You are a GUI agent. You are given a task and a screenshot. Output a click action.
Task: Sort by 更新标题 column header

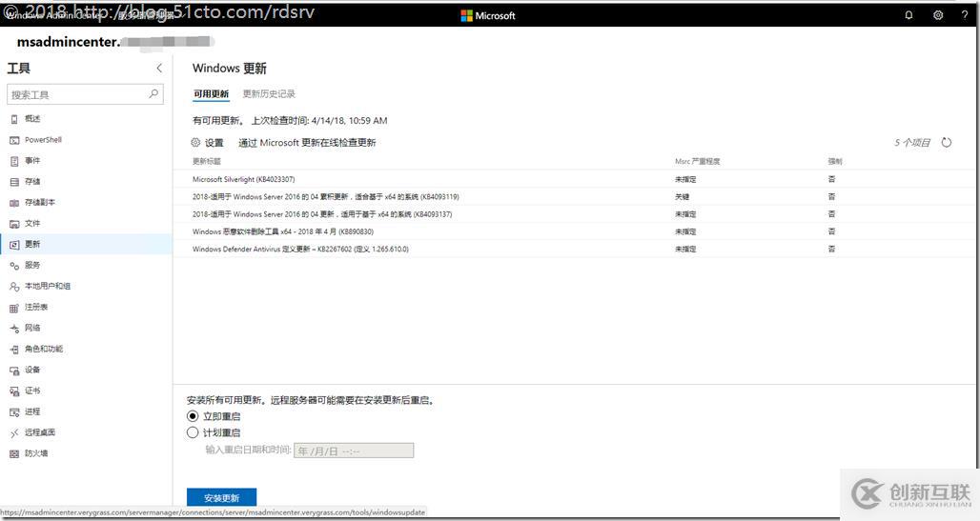[x=207, y=161]
